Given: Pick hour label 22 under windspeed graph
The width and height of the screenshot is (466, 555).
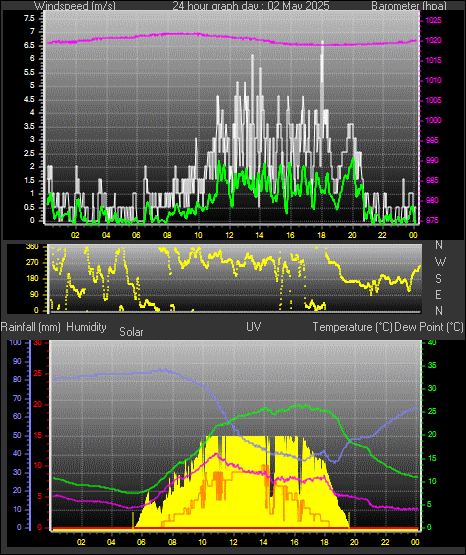Looking at the screenshot, I should click(382, 235).
